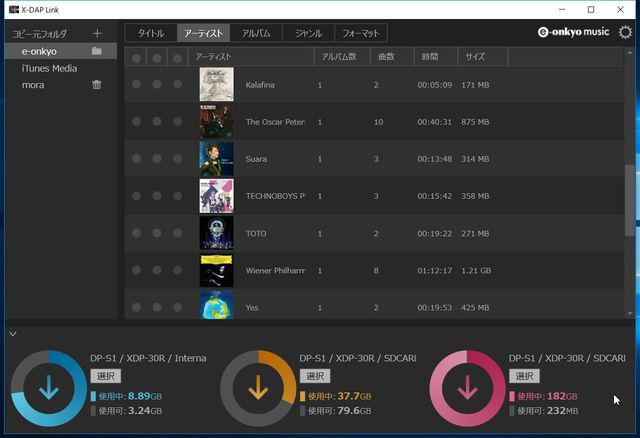Select the Yes artist name

(252, 308)
